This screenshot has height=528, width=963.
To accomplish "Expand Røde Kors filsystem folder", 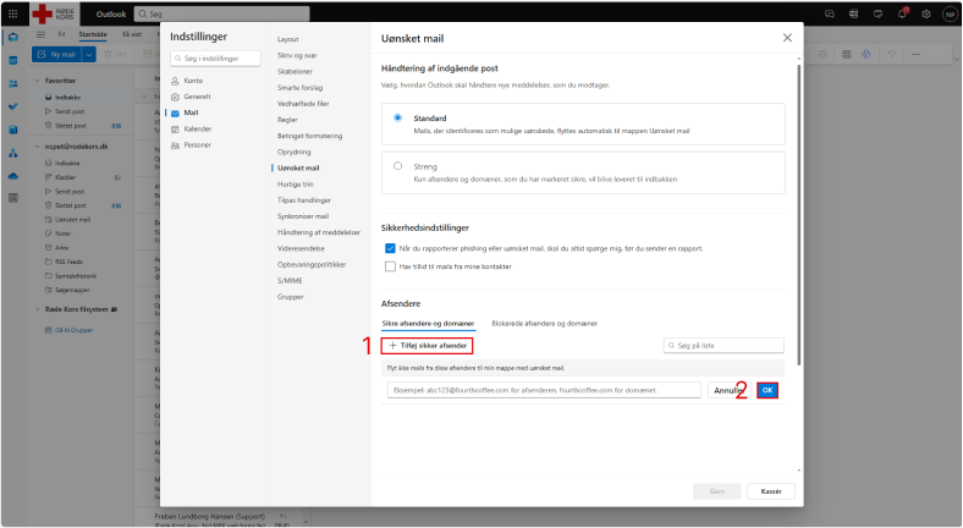I will (37, 309).
